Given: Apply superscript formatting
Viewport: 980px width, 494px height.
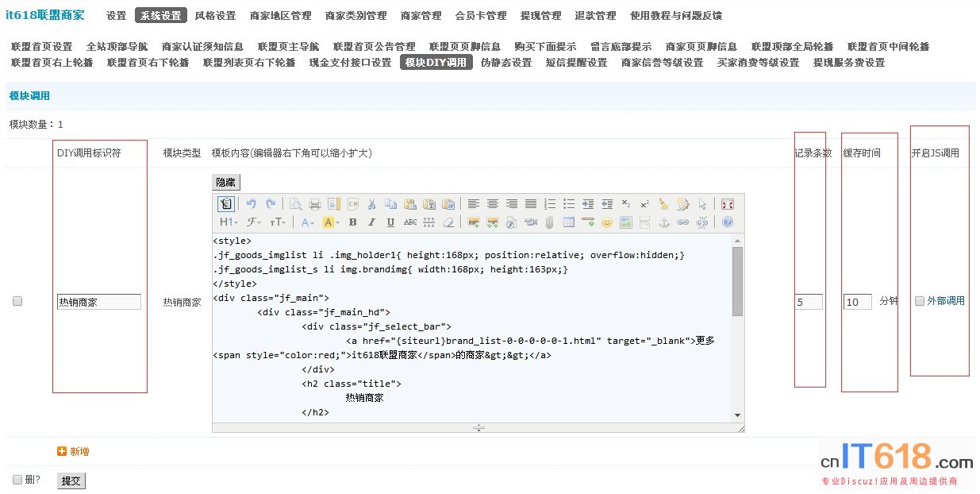Looking at the screenshot, I should pos(645,203).
